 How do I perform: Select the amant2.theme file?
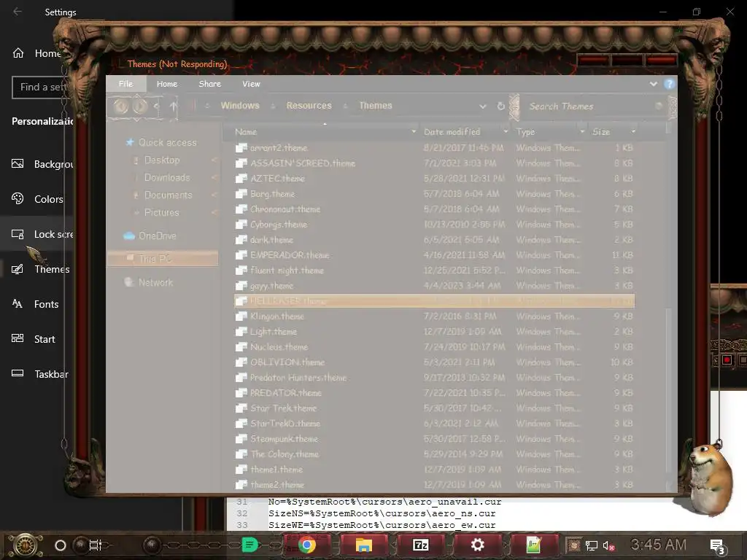coord(434,148)
